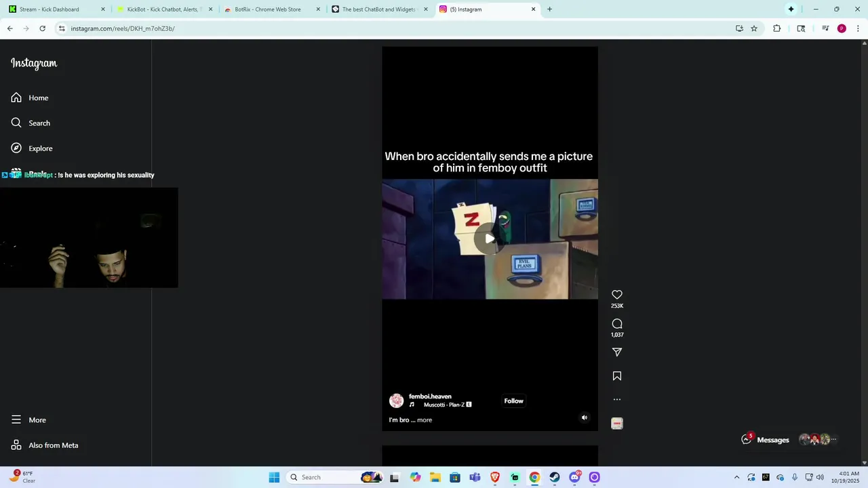
Task: Save the reel with bookmark icon
Action: tap(617, 376)
